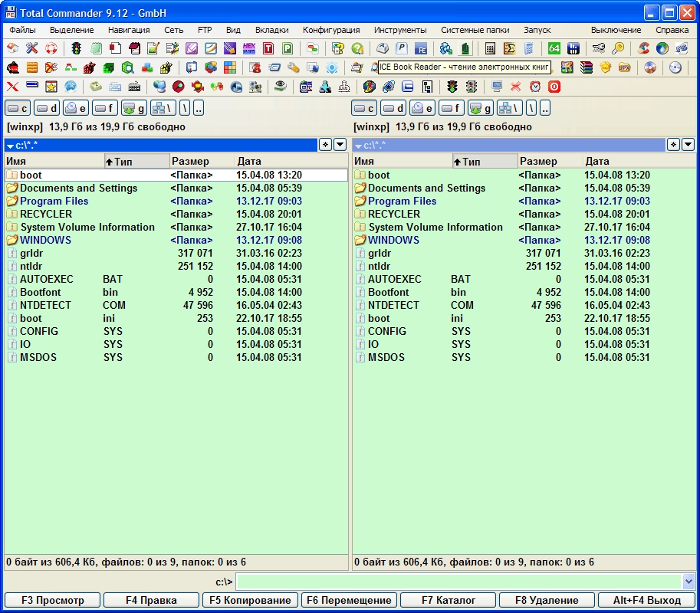Open right panel directory history dropdown
The height and width of the screenshot is (613, 700).
[688, 145]
